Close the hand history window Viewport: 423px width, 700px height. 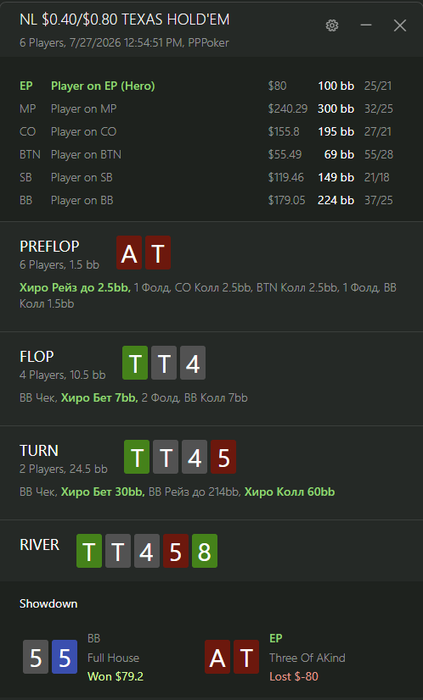pyautogui.click(x=400, y=25)
